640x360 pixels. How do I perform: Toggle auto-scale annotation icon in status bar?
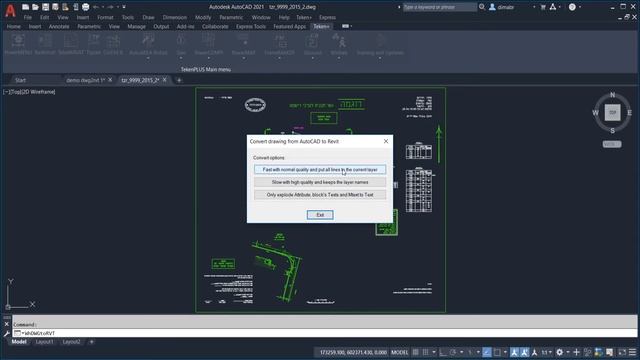click(x=524, y=352)
